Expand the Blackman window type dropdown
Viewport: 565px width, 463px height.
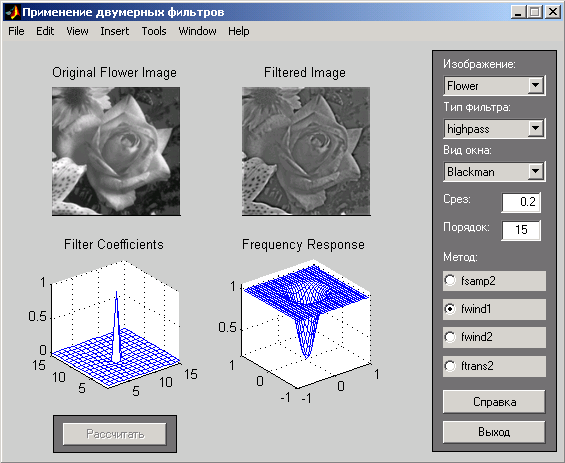pos(535,172)
